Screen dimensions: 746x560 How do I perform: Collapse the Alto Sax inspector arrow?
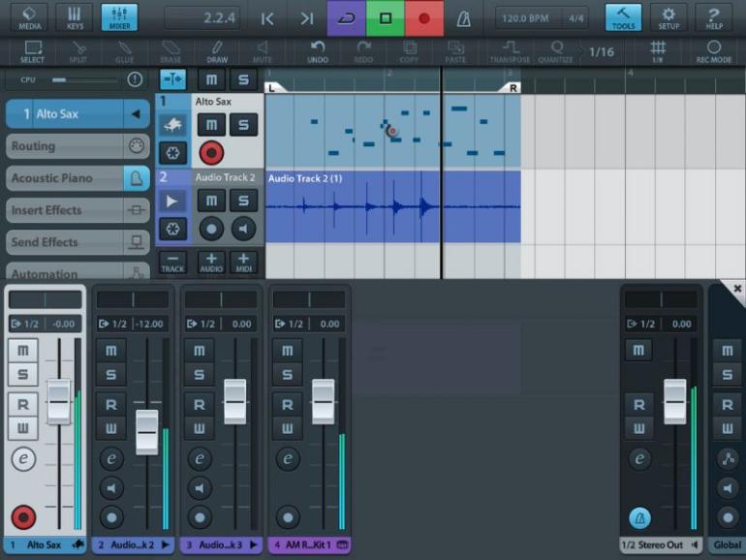click(136, 113)
